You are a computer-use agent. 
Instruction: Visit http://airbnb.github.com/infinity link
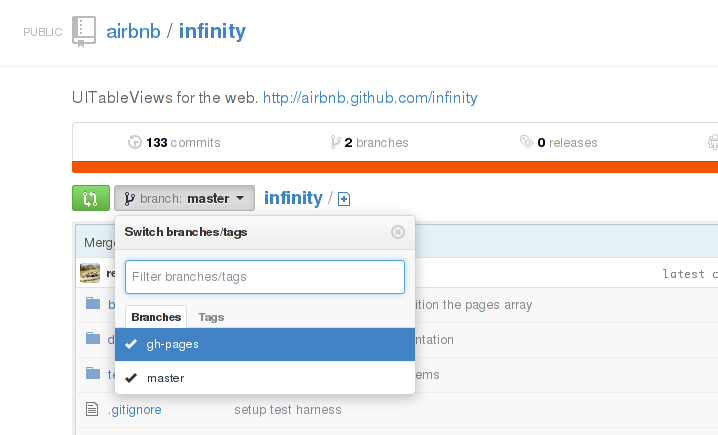tap(370, 98)
